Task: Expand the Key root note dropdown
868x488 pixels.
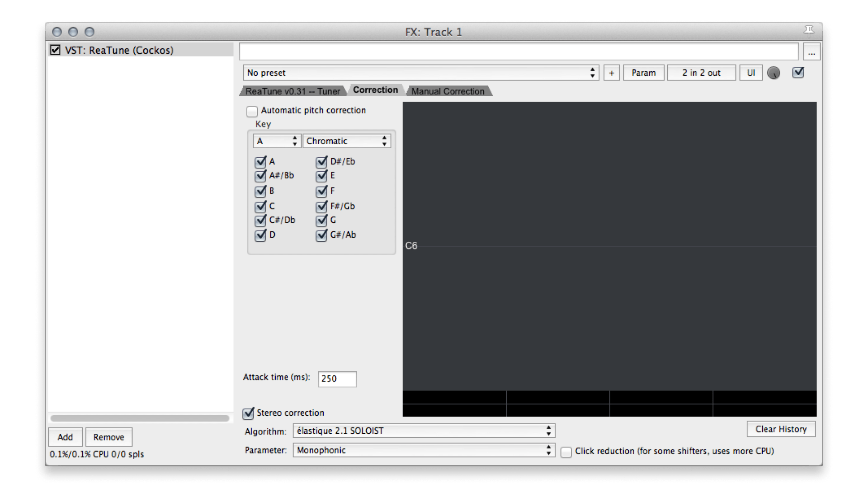Action: point(275,141)
